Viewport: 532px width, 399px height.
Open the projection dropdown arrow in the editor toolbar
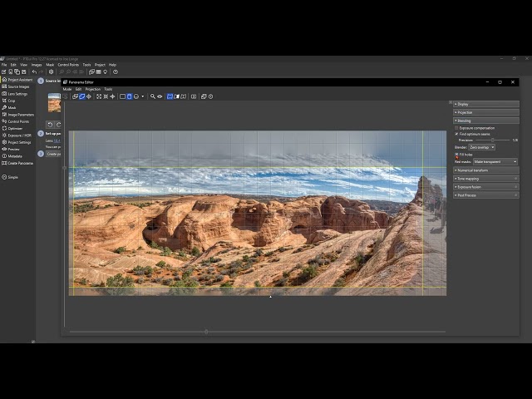point(142,96)
